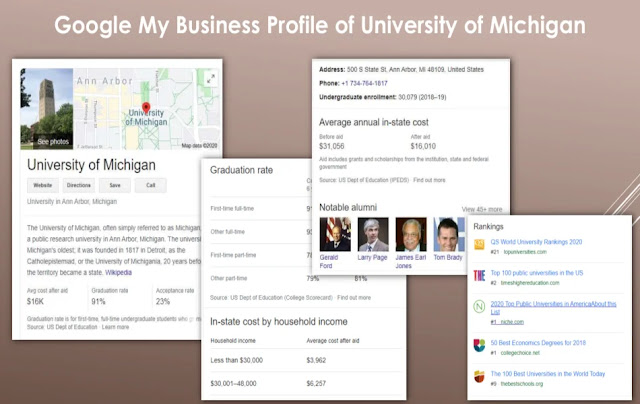Viewport: 640px width, 404px height.
Task: Click the Call button
Action: tap(151, 185)
